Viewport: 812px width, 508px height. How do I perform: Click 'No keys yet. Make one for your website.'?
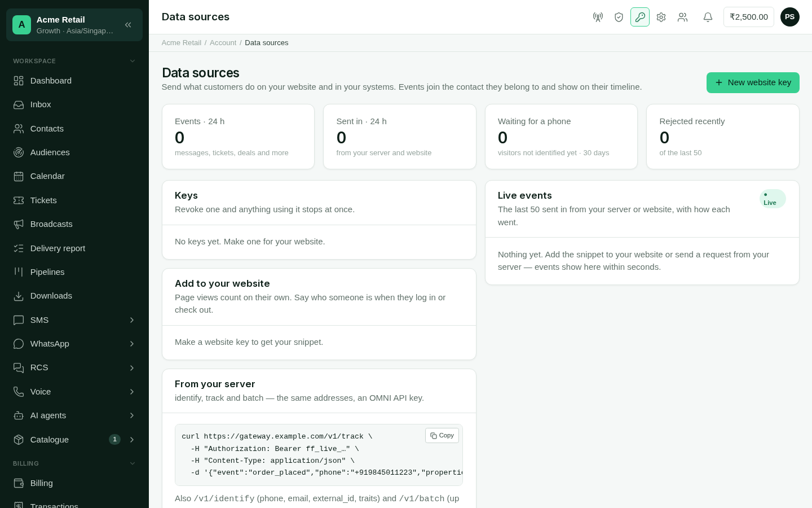[x=250, y=242]
